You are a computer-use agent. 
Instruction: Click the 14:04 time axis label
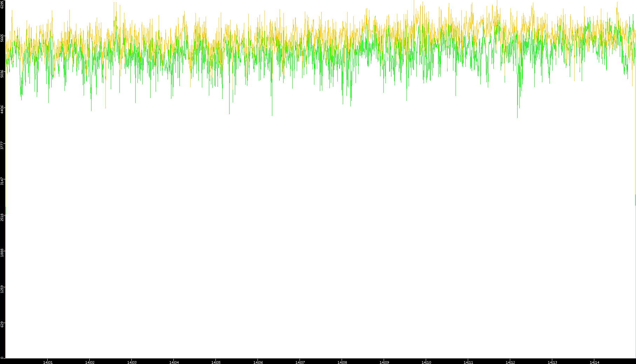point(174,362)
